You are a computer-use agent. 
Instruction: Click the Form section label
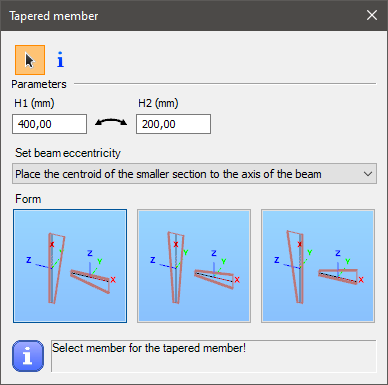[28, 199]
